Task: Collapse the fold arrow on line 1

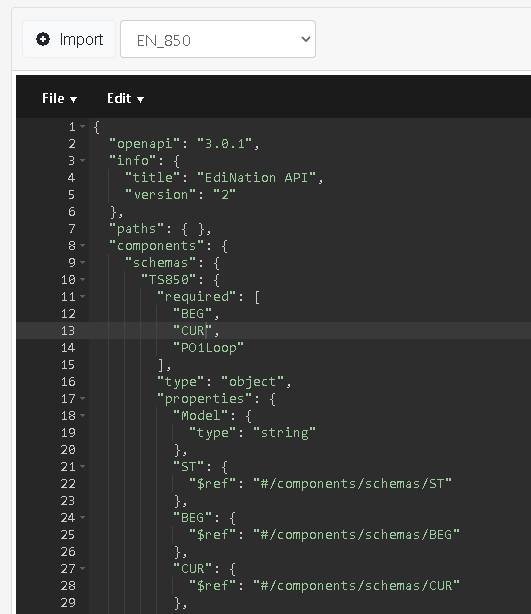Action: click(x=83, y=126)
